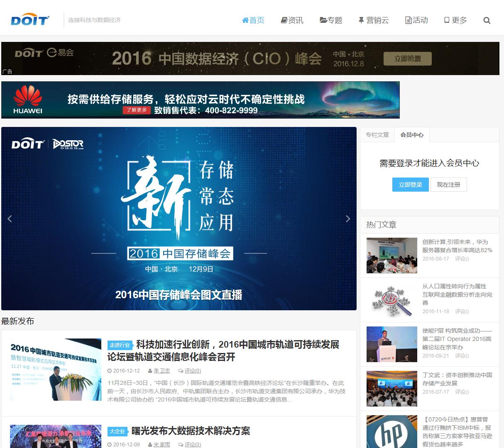
Task: Open article 从人口属性转向行为属性
Action: [x=458, y=295]
